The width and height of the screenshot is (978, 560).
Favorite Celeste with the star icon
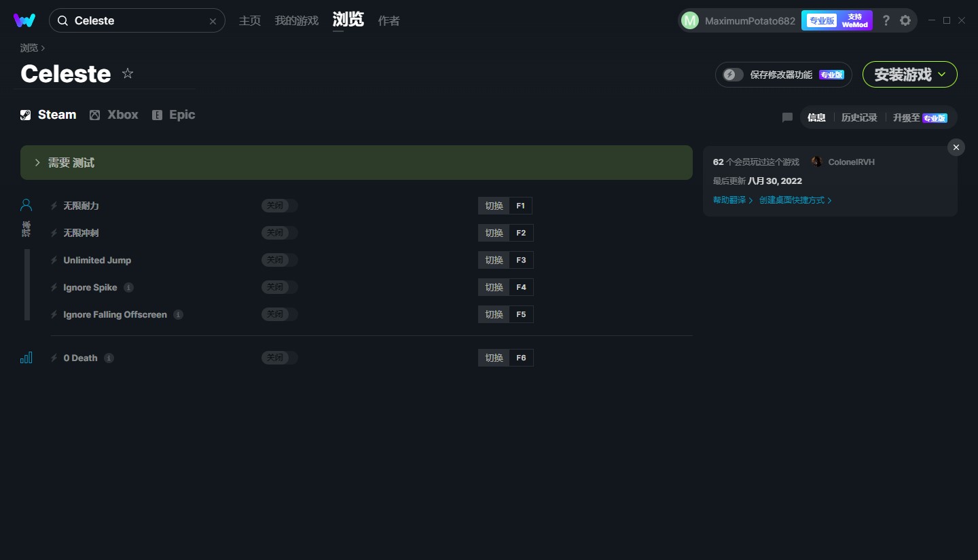pos(128,73)
